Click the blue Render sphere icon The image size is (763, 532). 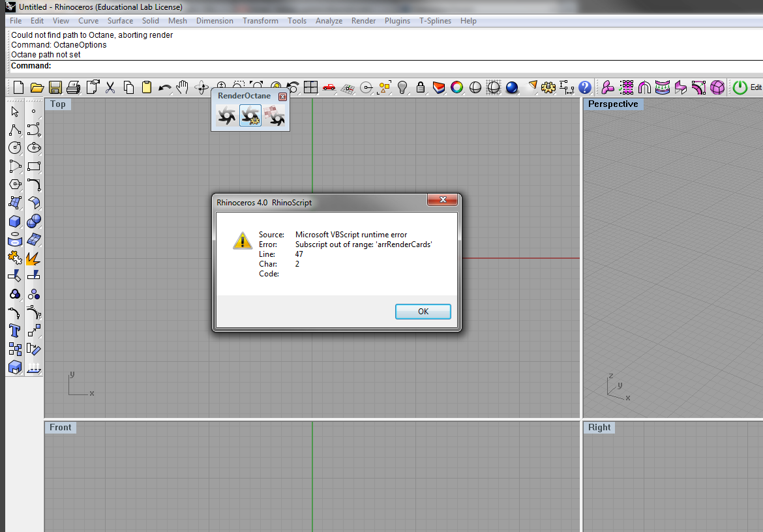click(x=512, y=87)
